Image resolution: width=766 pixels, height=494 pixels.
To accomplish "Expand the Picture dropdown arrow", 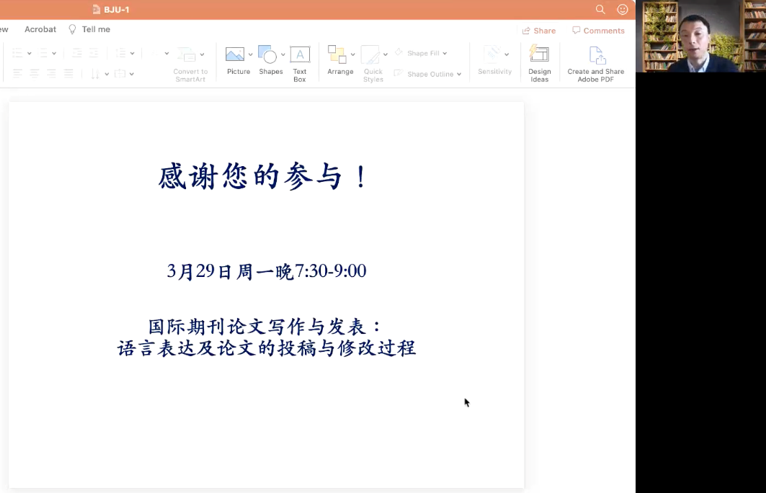I will (251, 54).
